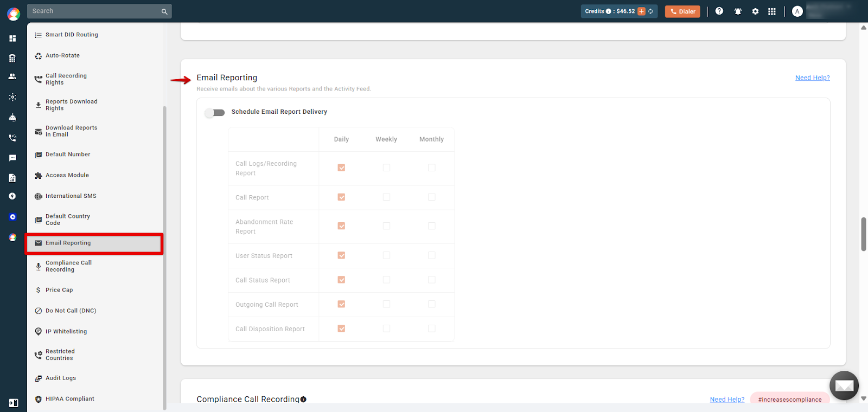868x412 pixels.
Task: Refresh the credits balance
Action: [650, 11]
